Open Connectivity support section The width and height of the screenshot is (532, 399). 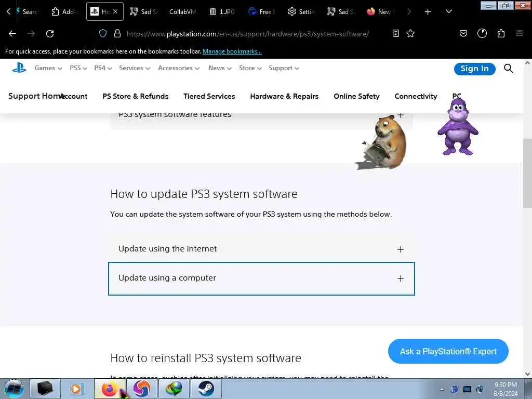(x=416, y=96)
